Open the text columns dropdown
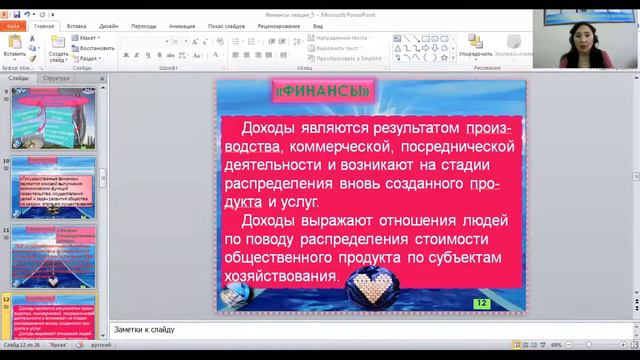The height and width of the screenshot is (360, 640). [284, 55]
